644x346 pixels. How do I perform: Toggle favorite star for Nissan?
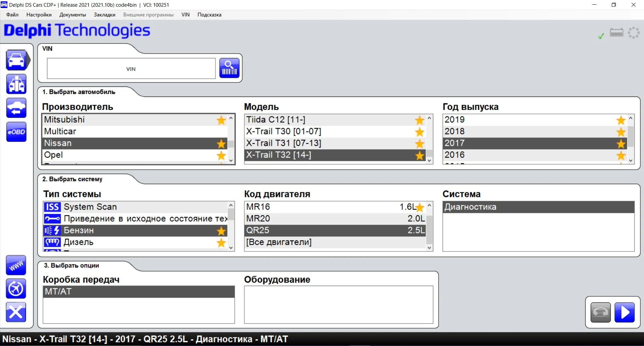[x=221, y=143]
